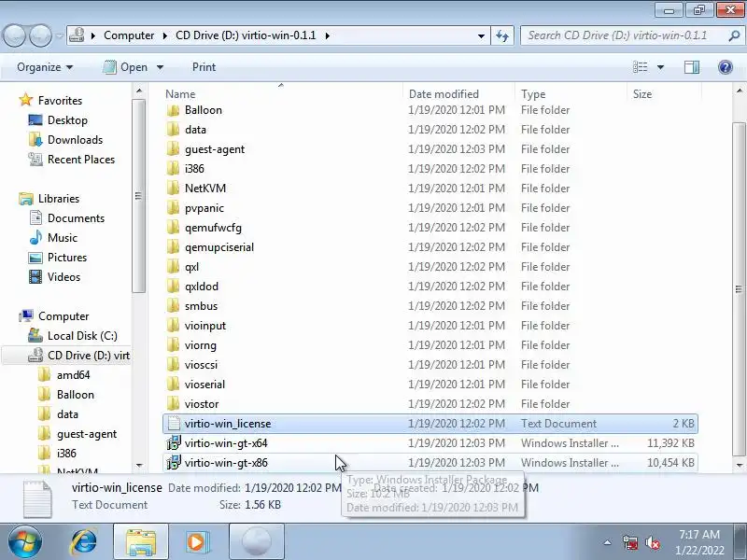Go back with the Back arrow button
747x560 pixels.
pos(14,35)
